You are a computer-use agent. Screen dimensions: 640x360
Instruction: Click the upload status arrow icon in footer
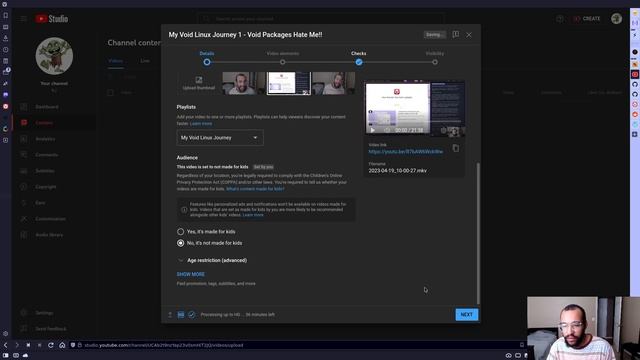click(x=170, y=315)
